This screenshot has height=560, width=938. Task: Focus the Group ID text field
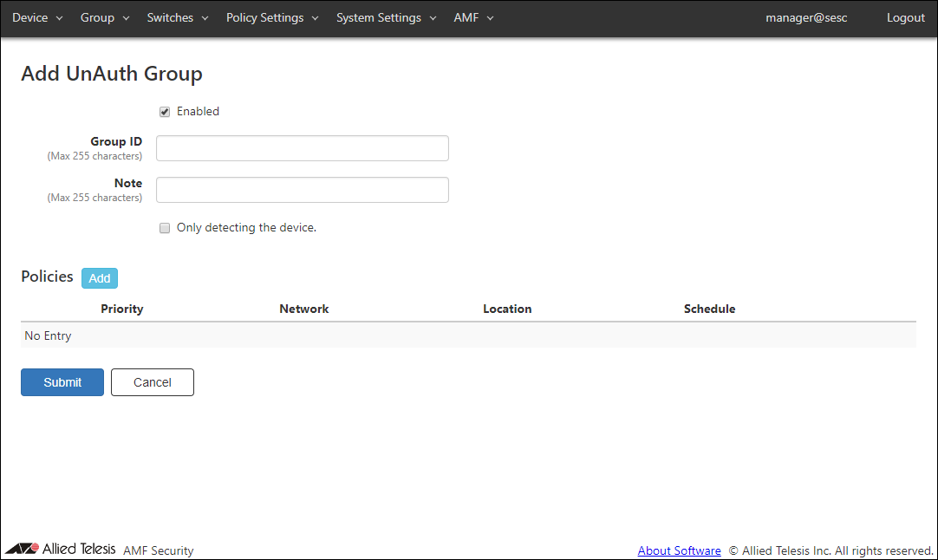[x=302, y=148]
